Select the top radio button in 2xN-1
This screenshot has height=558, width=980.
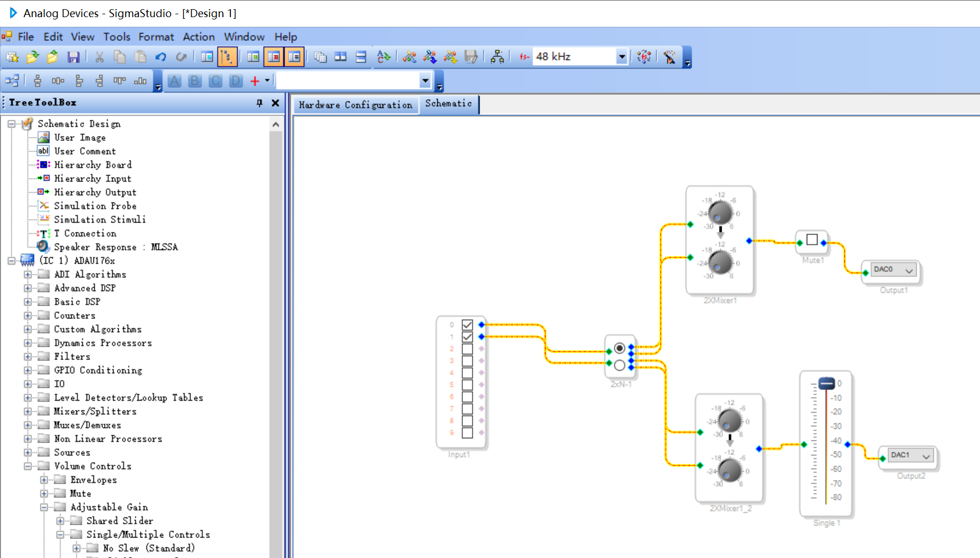coord(620,348)
